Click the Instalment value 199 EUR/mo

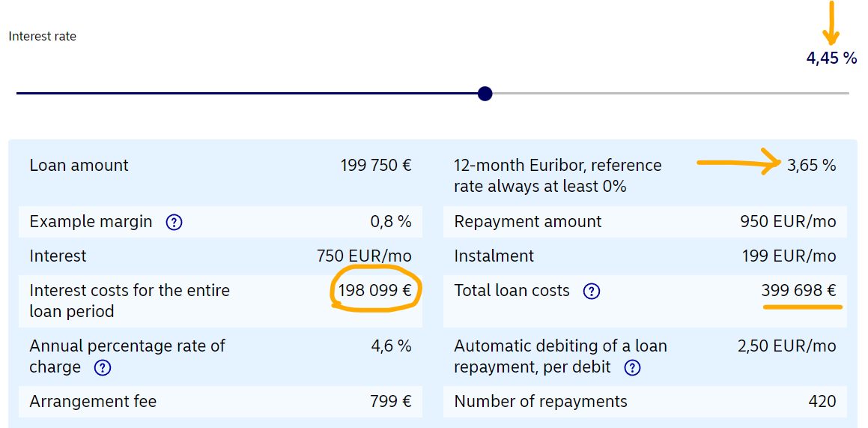pyautogui.click(x=788, y=256)
